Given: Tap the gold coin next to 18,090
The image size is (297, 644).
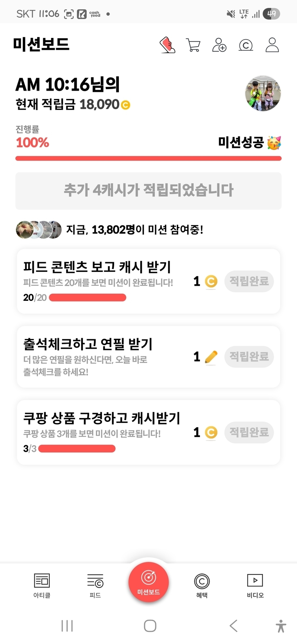Looking at the screenshot, I should point(126,105).
